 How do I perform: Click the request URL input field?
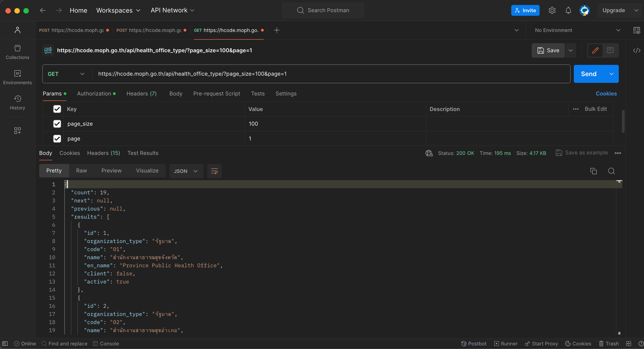325,74
